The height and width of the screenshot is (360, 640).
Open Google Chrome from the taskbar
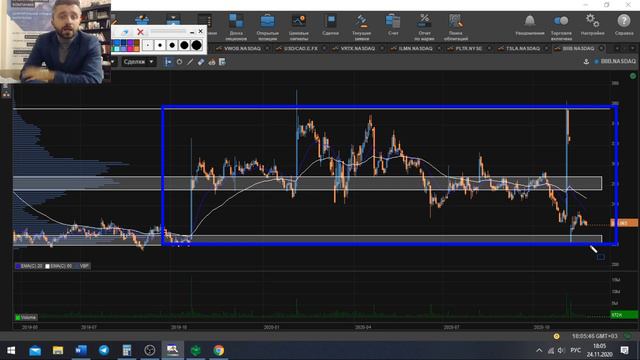[x=218, y=350]
